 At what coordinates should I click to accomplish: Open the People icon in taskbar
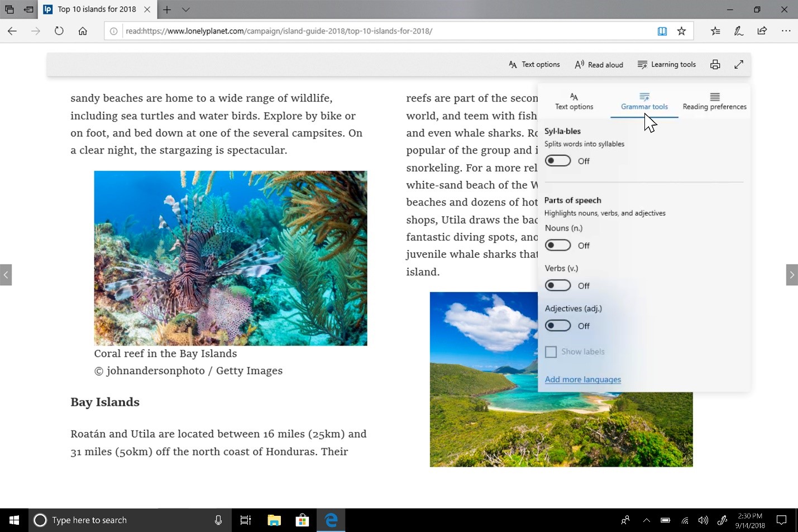click(625, 520)
